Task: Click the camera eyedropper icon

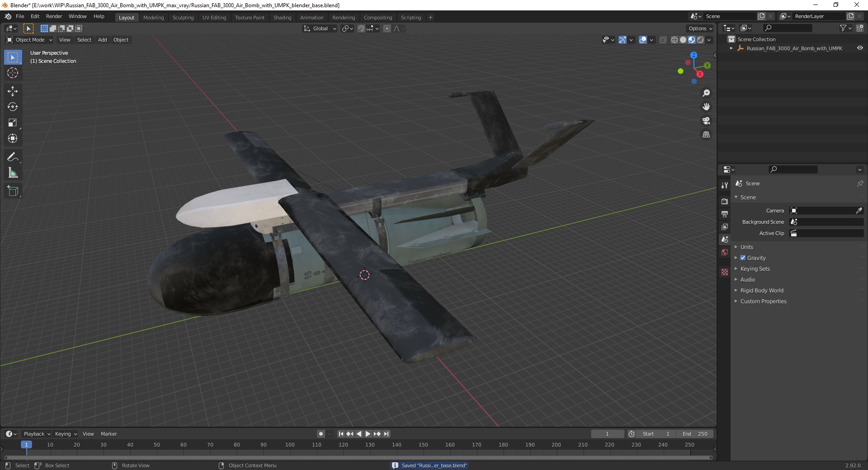Action: (x=859, y=211)
